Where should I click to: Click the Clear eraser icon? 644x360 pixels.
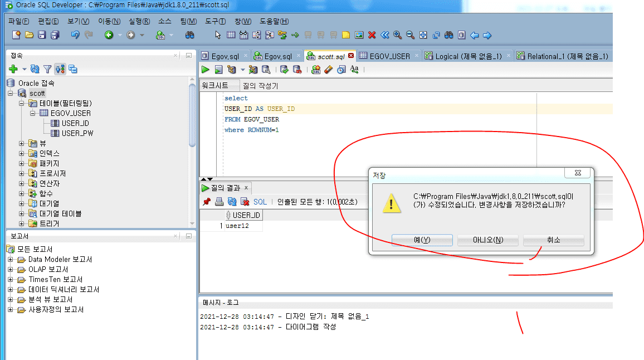coord(328,70)
